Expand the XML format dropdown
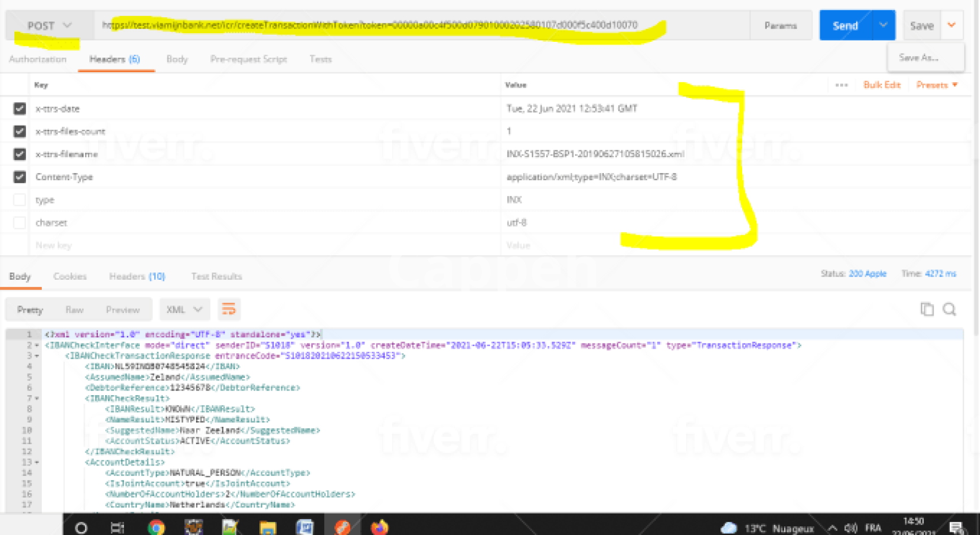The image size is (980, 535). (184, 309)
